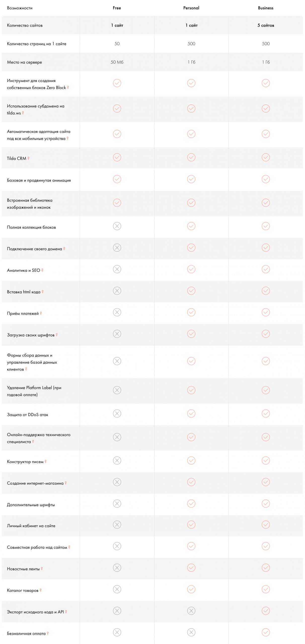Click the Загрузка своих шрифтов feature label

[x=31, y=335]
